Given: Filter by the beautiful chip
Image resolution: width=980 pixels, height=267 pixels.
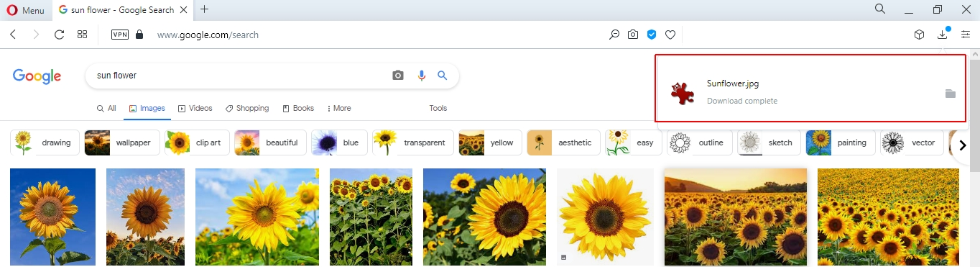Looking at the screenshot, I should (270, 142).
